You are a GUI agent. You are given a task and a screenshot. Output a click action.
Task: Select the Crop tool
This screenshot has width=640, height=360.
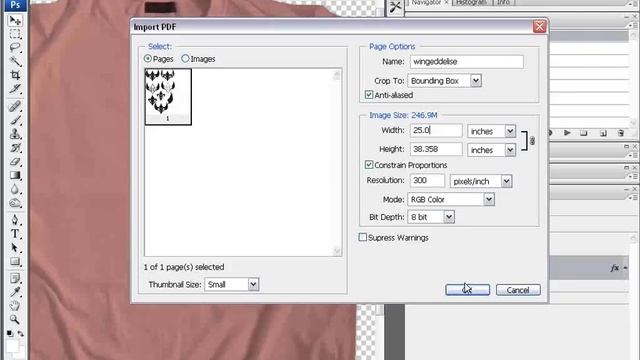pos(15,75)
